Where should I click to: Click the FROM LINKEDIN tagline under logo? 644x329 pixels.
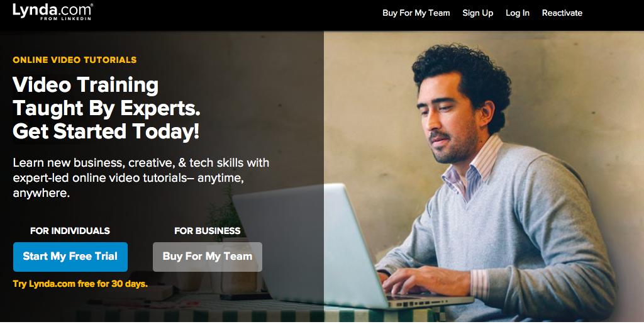[x=65, y=18]
